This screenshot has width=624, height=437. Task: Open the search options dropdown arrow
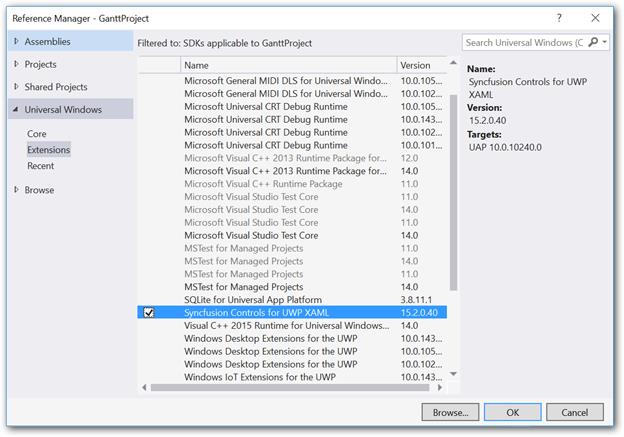(604, 42)
